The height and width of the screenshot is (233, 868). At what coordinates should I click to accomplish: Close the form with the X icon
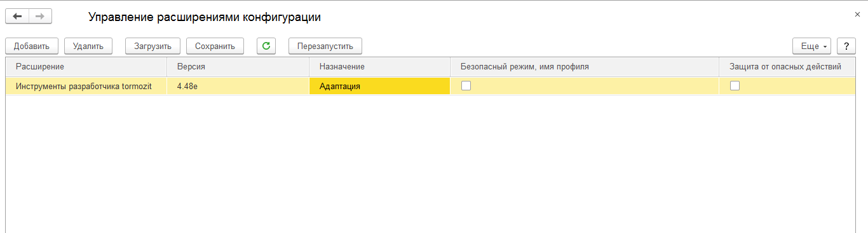click(858, 14)
